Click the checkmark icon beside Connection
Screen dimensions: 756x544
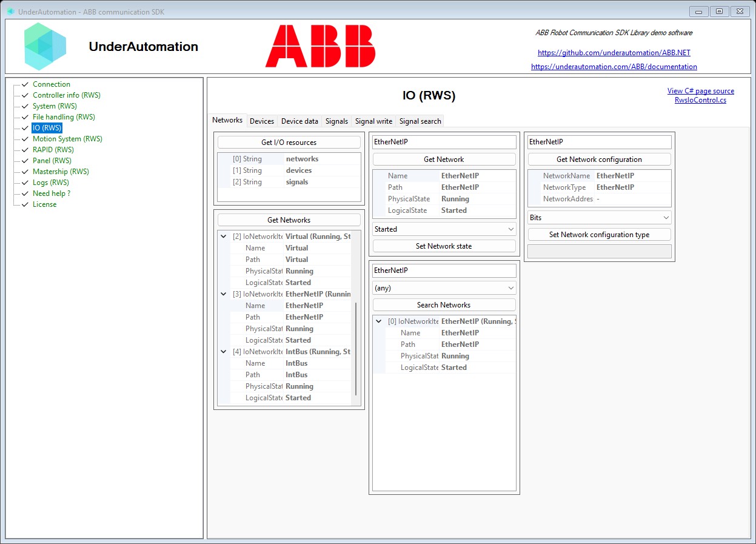[25, 84]
